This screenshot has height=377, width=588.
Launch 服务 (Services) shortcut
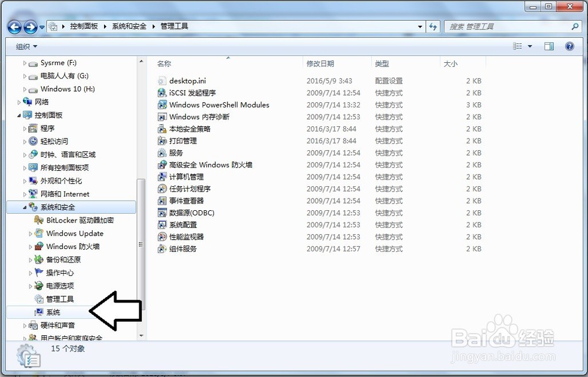(x=175, y=153)
